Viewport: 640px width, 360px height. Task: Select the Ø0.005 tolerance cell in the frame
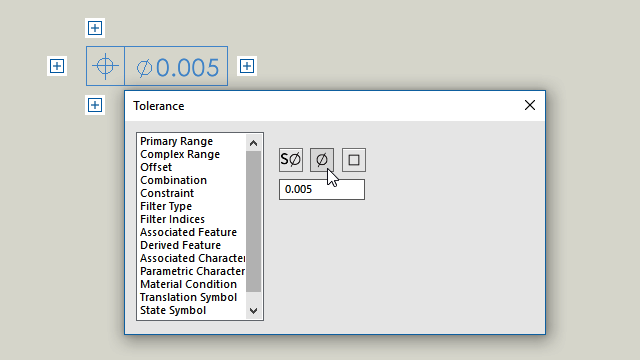[x=176, y=66]
